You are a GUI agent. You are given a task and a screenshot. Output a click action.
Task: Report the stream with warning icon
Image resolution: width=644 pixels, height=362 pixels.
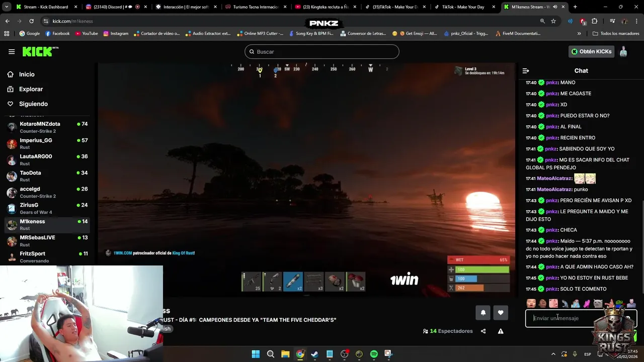coord(501,331)
